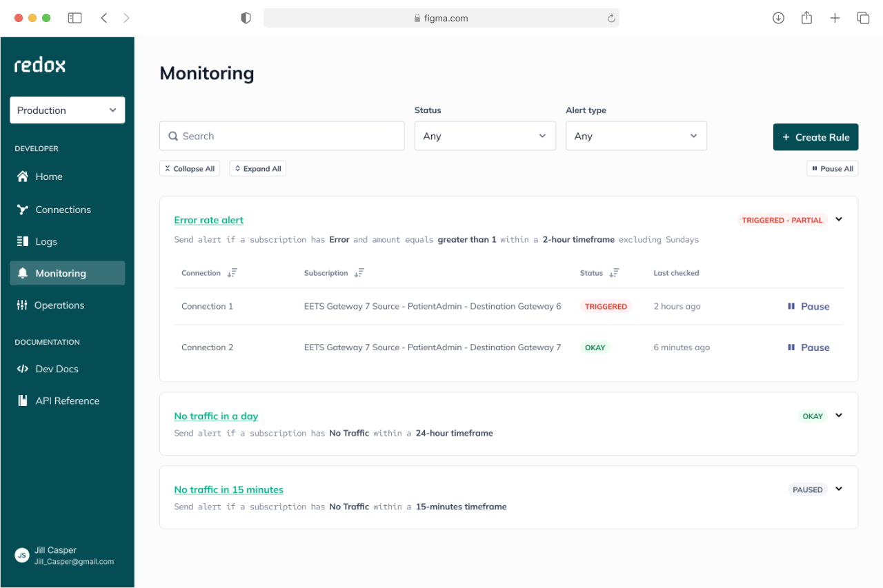Click the TRIGGERED - PARTIAL status badge
This screenshot has width=883, height=588.
pos(782,220)
